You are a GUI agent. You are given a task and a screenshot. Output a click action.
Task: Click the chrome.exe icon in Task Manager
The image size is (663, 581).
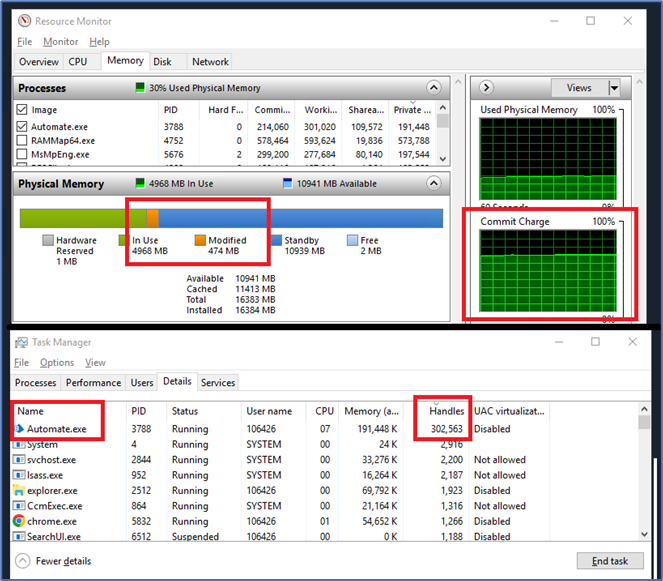click(19, 521)
